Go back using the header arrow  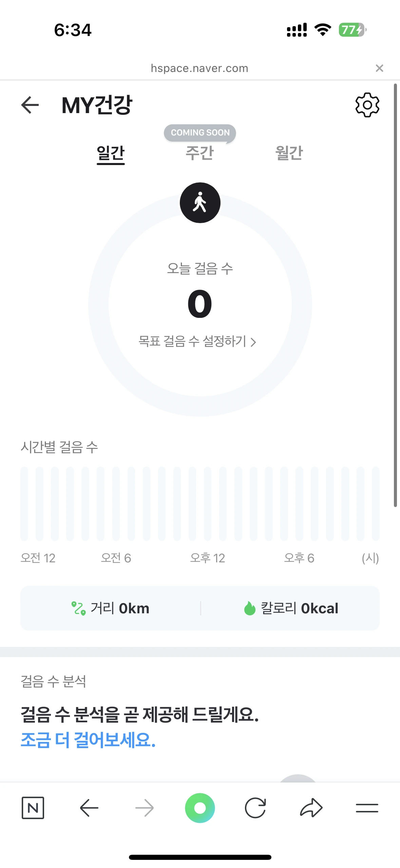(x=30, y=105)
